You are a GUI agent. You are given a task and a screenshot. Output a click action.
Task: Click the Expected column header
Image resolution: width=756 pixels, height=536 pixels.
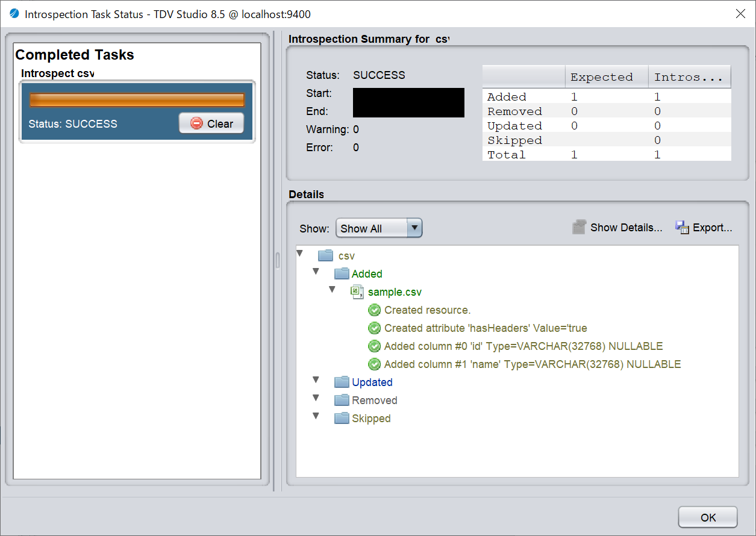[x=606, y=77]
